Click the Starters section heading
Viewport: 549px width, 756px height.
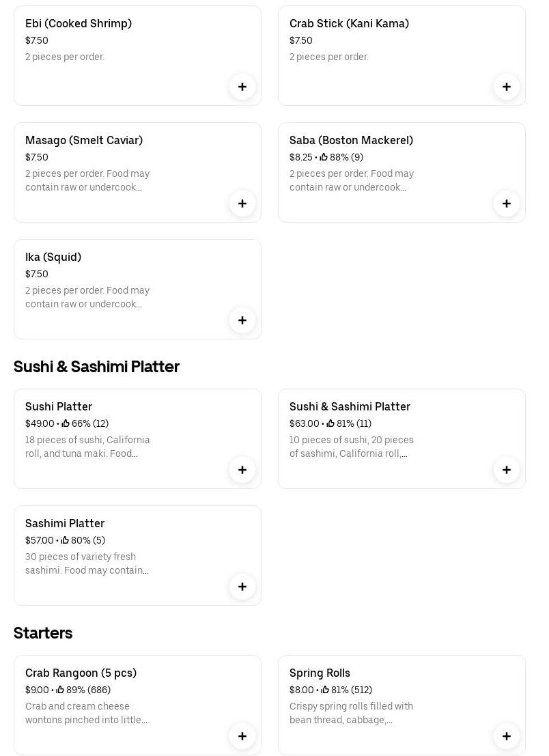click(x=43, y=633)
